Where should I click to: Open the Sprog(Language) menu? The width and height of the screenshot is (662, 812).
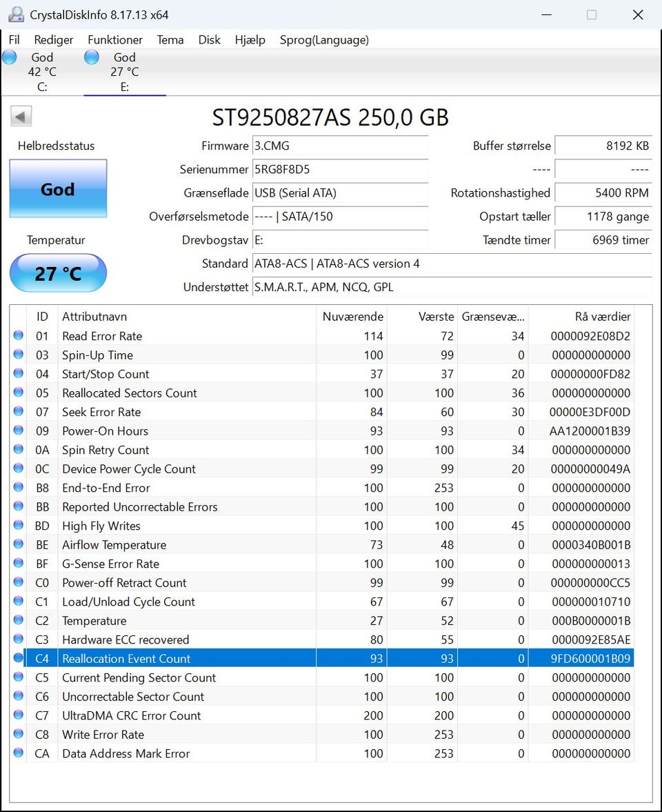coord(324,40)
